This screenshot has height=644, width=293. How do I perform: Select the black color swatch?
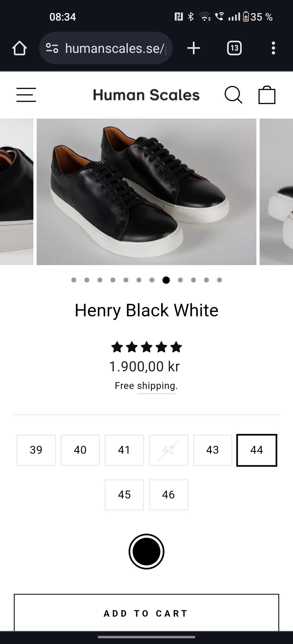pyautogui.click(x=146, y=551)
